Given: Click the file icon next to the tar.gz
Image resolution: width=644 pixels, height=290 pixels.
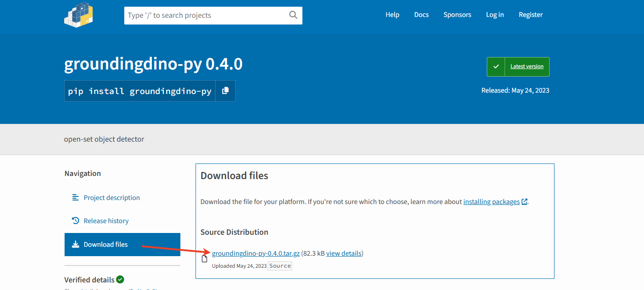Looking at the screenshot, I should pos(204,258).
